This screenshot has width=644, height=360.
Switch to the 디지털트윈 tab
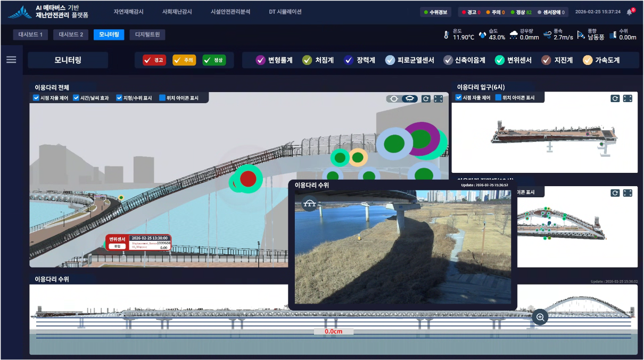coord(147,35)
